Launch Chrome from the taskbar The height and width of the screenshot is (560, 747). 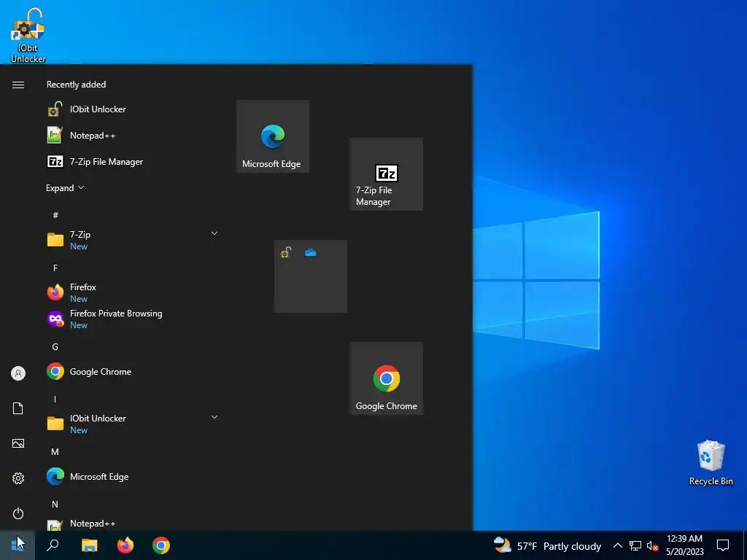[161, 545]
